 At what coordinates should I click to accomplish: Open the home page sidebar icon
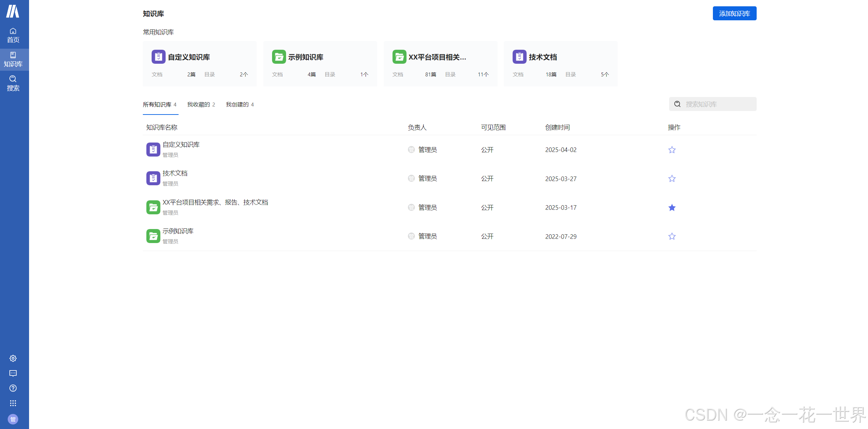(x=13, y=35)
